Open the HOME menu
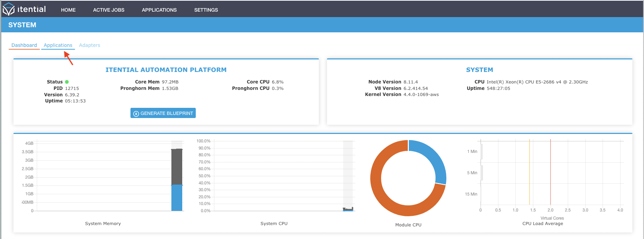The width and height of the screenshot is (644, 239). click(68, 10)
